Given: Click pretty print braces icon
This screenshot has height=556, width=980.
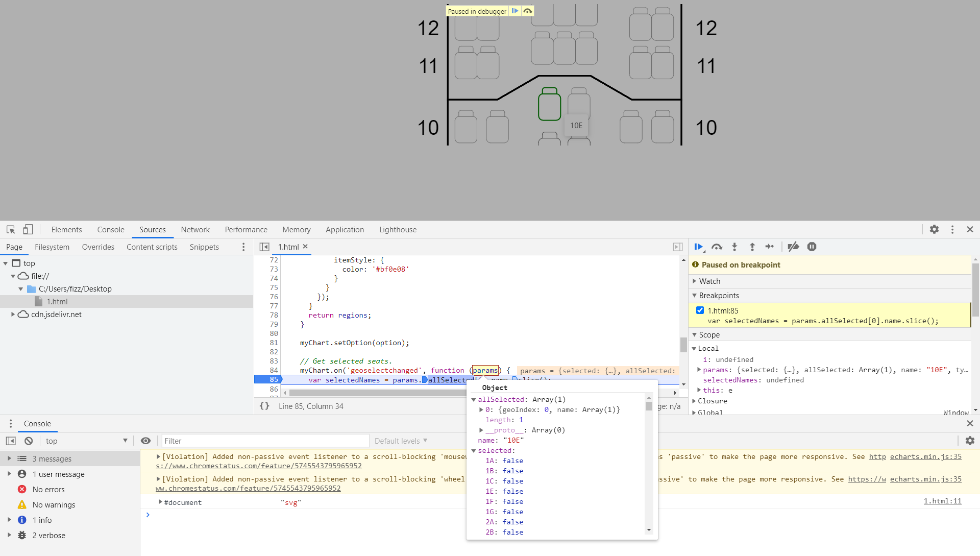Looking at the screenshot, I should 264,406.
